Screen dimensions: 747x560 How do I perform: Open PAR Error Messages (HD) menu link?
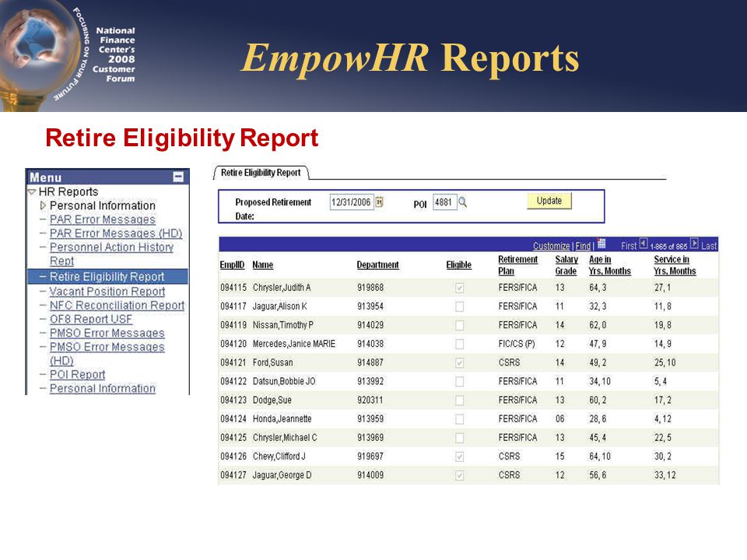coord(116,233)
